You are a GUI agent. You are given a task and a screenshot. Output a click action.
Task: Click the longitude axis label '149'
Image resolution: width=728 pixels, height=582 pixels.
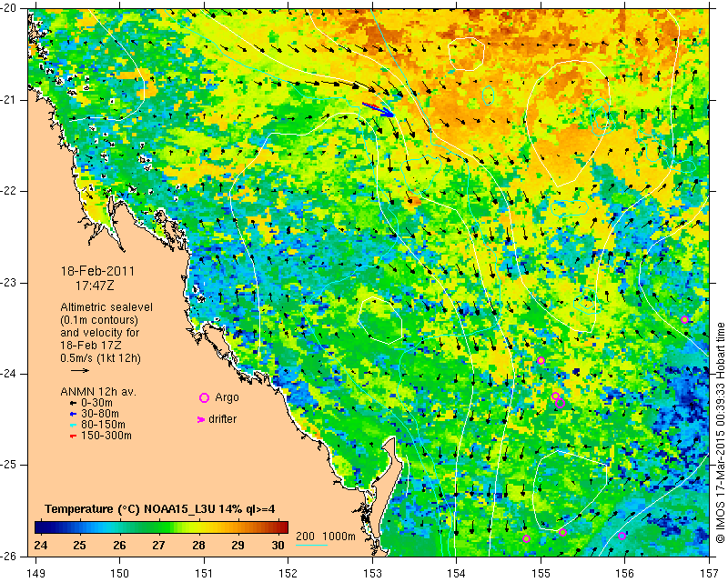coord(36,574)
